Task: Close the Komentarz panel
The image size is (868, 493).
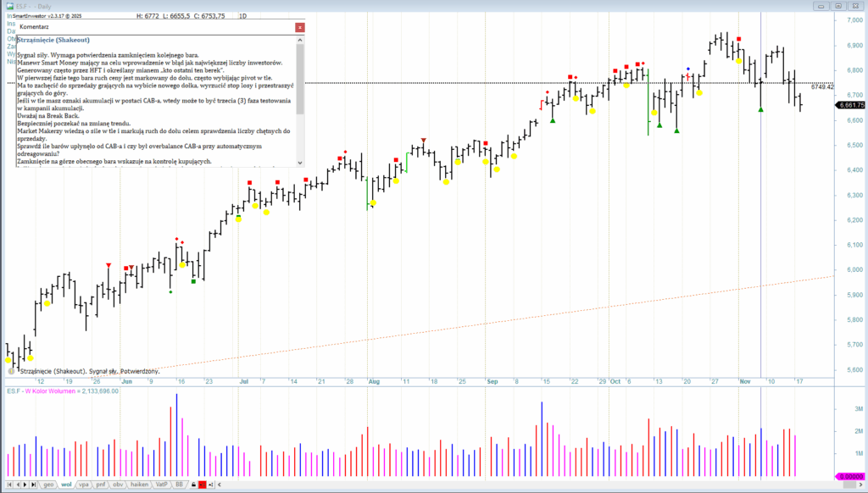Action: pyautogui.click(x=299, y=28)
